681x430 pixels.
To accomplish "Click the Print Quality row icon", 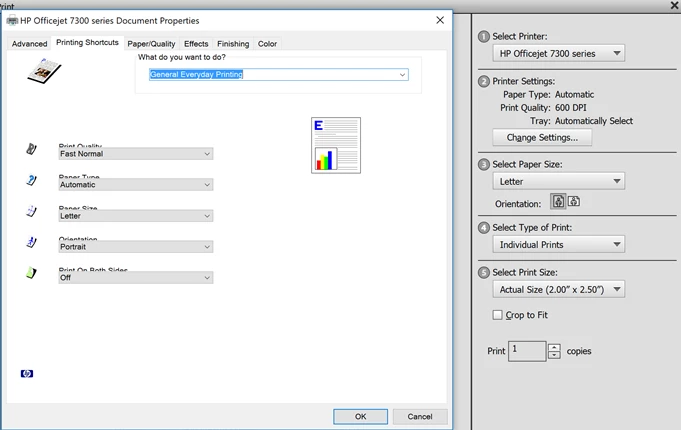I will [x=31, y=149].
